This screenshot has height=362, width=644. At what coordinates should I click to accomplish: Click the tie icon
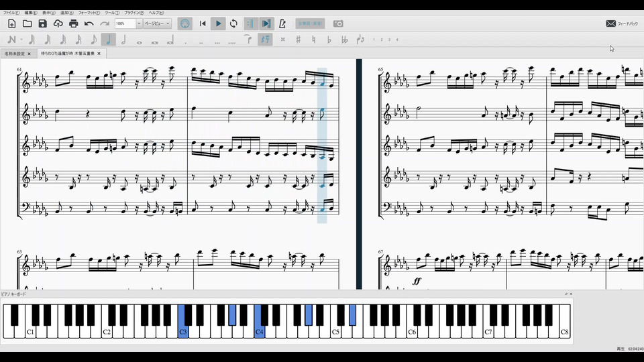(x=248, y=40)
